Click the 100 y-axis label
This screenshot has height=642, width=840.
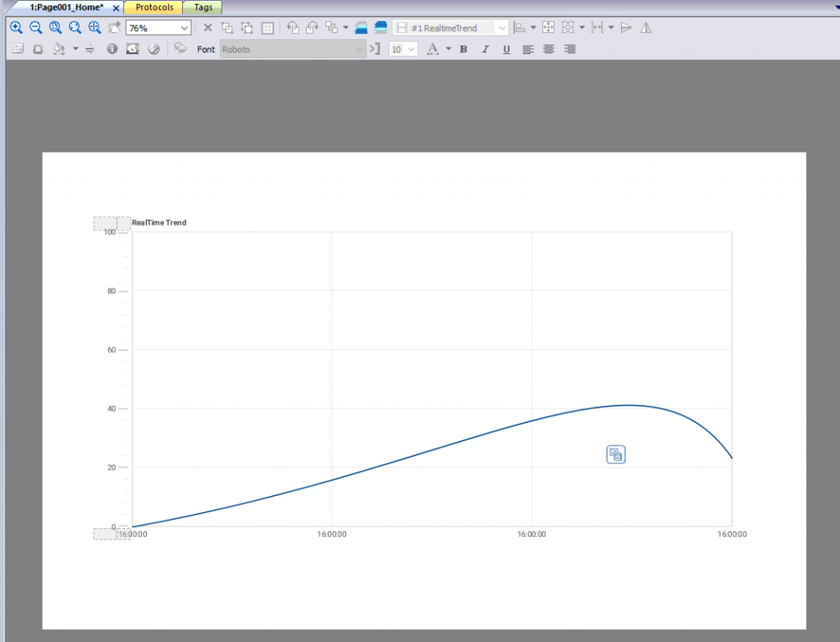click(110, 232)
